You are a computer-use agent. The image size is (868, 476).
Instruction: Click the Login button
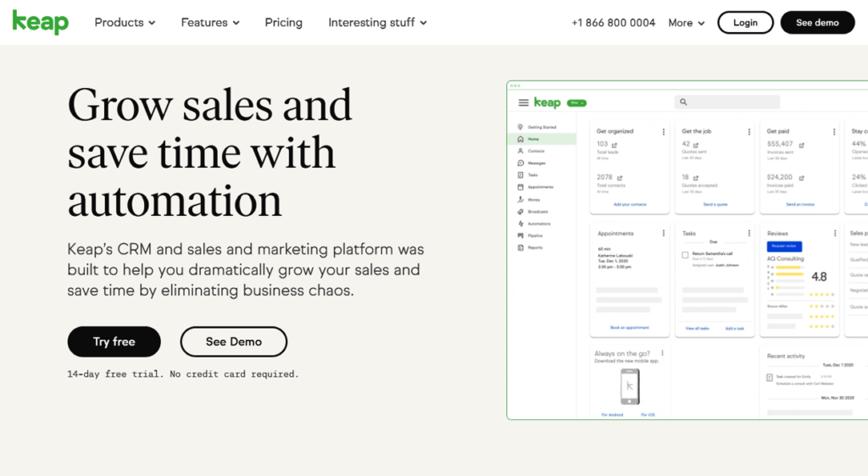[745, 23]
